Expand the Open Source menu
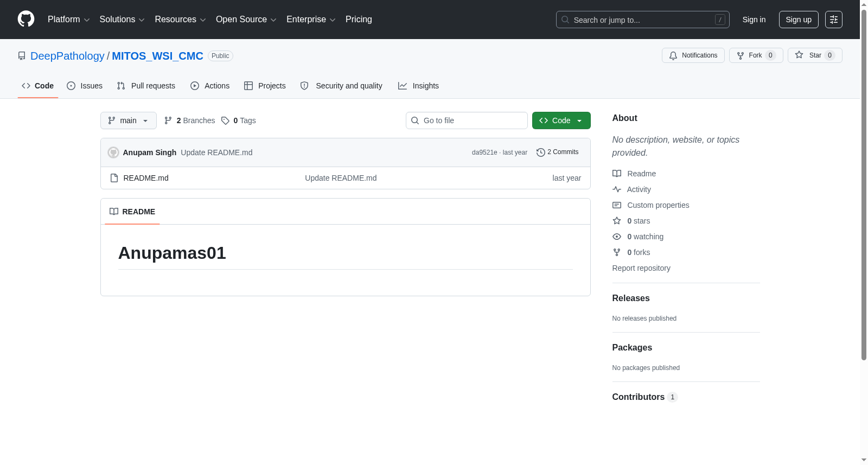 (x=246, y=20)
